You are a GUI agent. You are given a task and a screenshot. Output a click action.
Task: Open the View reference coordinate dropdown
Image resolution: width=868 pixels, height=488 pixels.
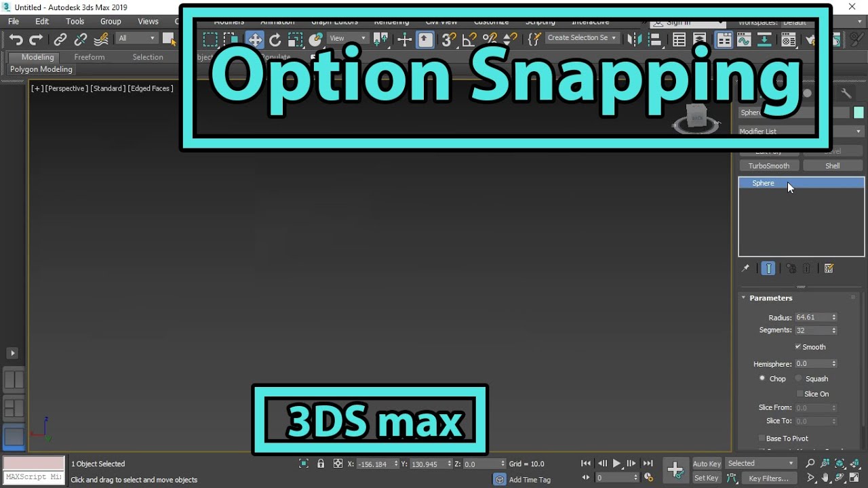point(348,39)
